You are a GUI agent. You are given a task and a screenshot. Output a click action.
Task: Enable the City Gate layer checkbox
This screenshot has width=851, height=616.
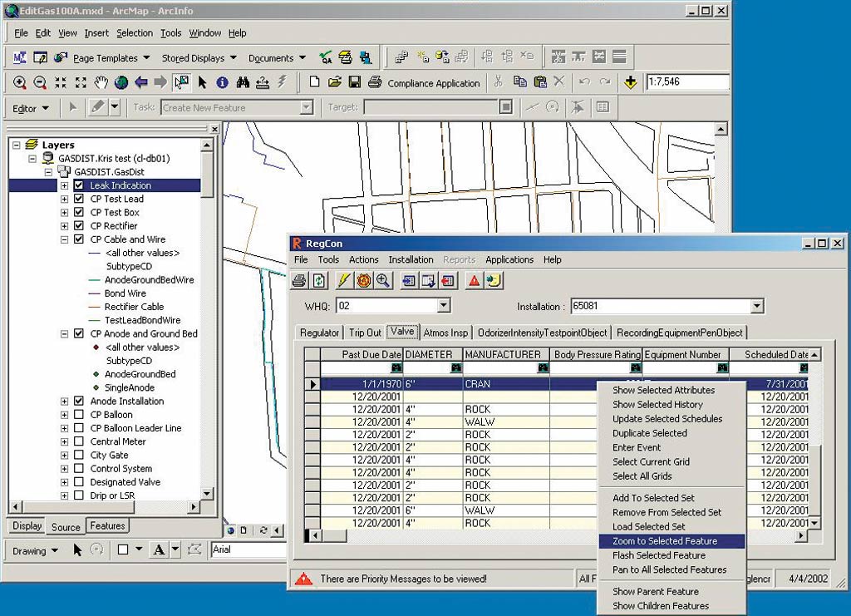point(79,456)
